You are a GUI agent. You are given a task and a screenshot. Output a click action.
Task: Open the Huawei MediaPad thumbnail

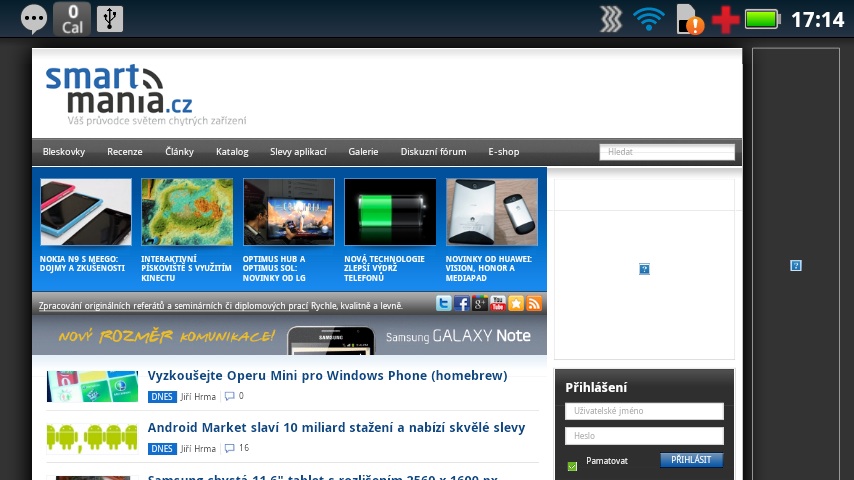[492, 212]
